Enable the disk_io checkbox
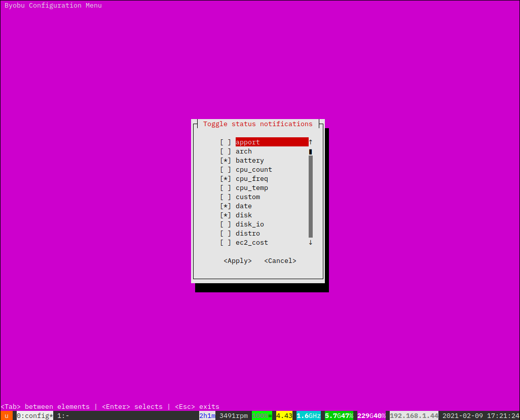The height and width of the screenshot is (420, 520). [x=226, y=224]
